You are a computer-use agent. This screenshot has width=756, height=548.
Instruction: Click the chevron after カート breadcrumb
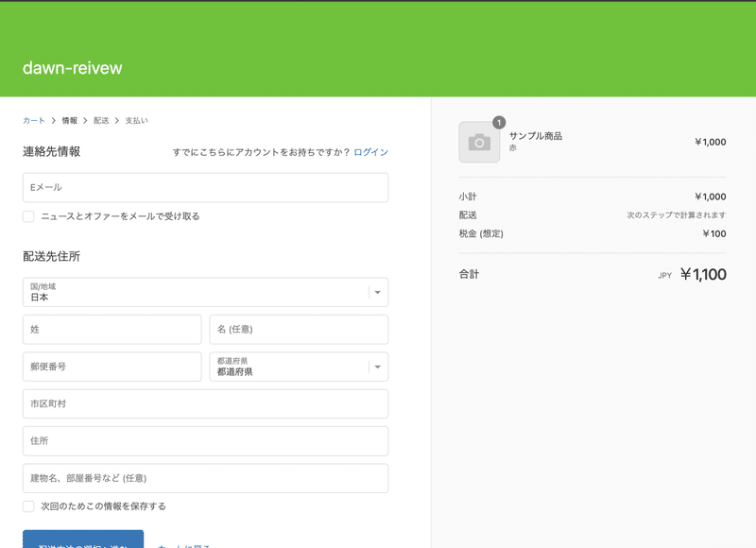(x=54, y=121)
